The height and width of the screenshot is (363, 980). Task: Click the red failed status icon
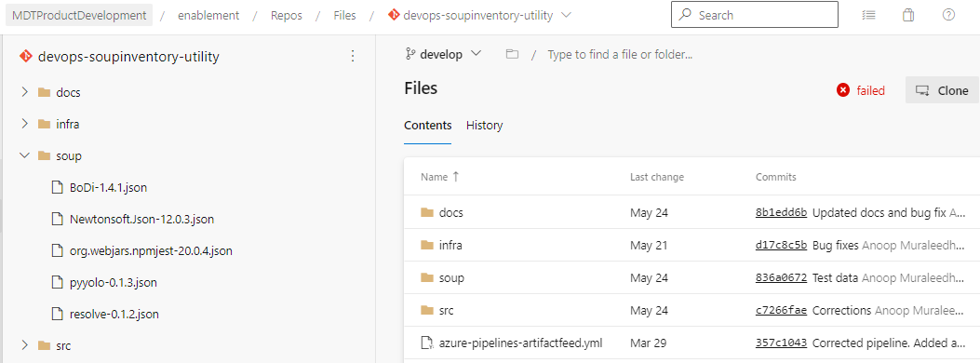click(x=843, y=90)
